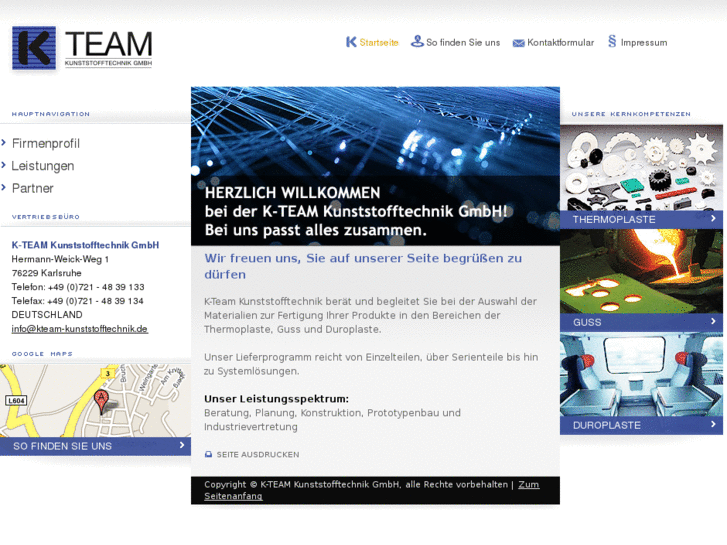Screen dimensions: 727x545
Task: Click the chevron bullet before Partner
Action: 4,187
